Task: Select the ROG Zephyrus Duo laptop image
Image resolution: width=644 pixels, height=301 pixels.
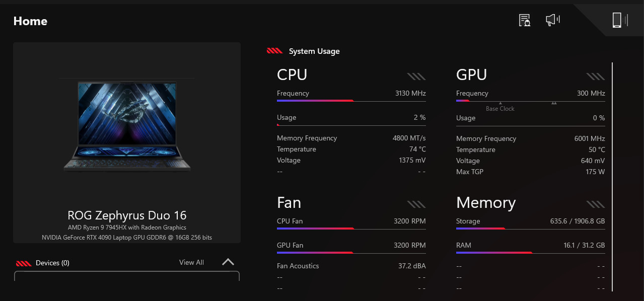Action: (127, 125)
